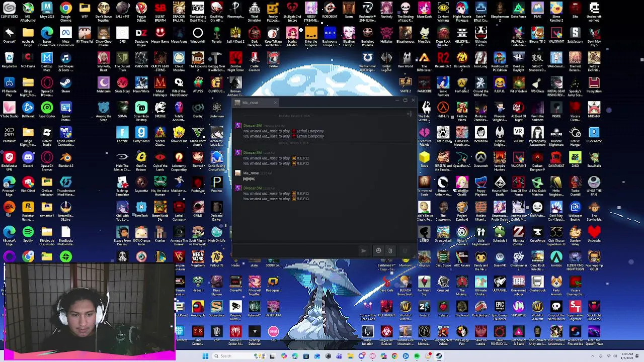Launch Battle.net from the desktop

coord(28,110)
